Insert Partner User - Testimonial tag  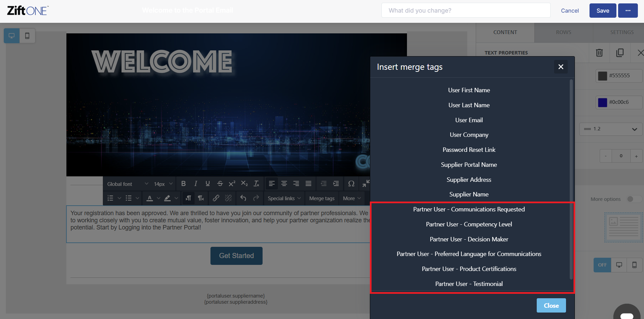tap(469, 284)
